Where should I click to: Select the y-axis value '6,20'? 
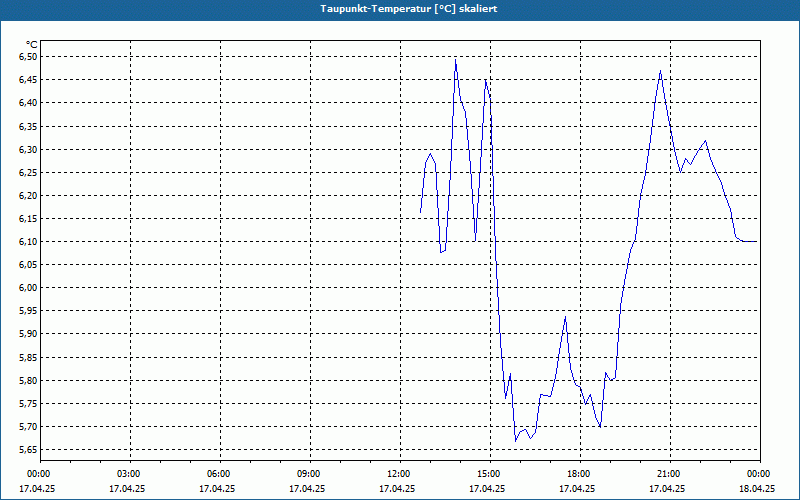[28, 195]
